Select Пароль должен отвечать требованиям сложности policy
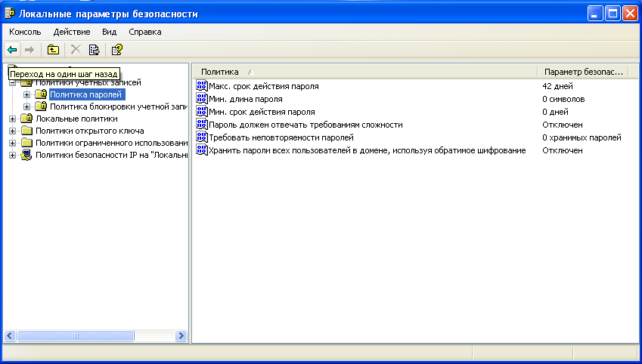 click(x=305, y=125)
